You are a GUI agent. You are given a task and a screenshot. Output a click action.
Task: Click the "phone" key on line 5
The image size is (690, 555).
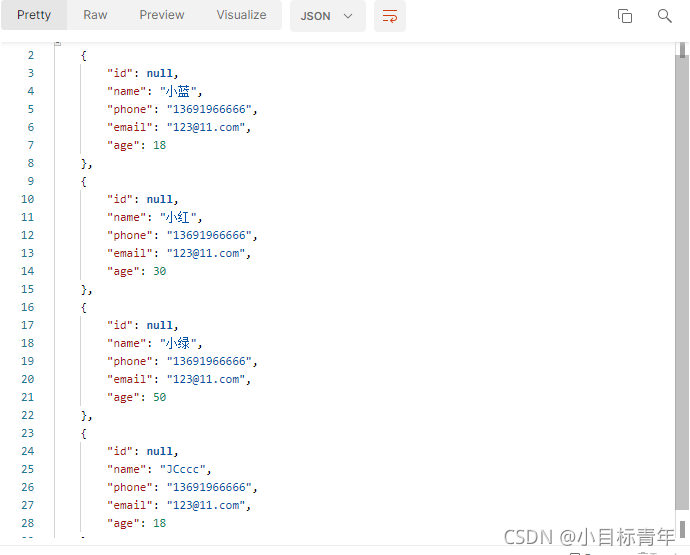130,109
